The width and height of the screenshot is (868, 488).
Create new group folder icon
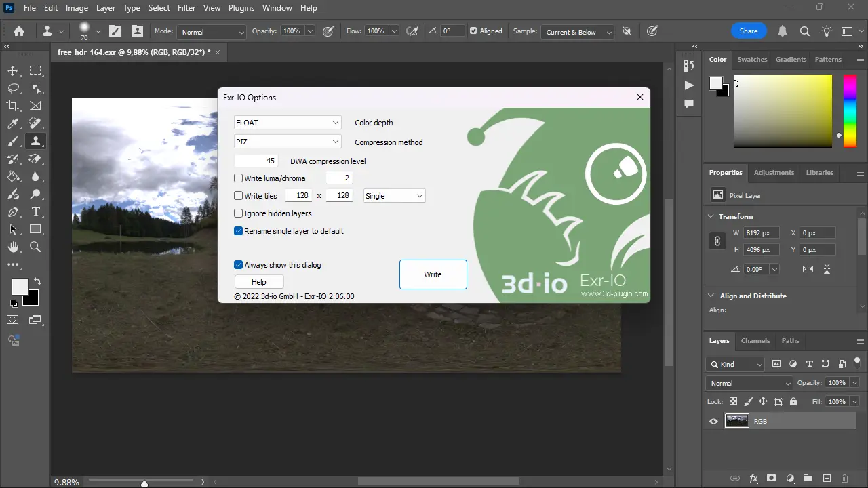click(808, 479)
